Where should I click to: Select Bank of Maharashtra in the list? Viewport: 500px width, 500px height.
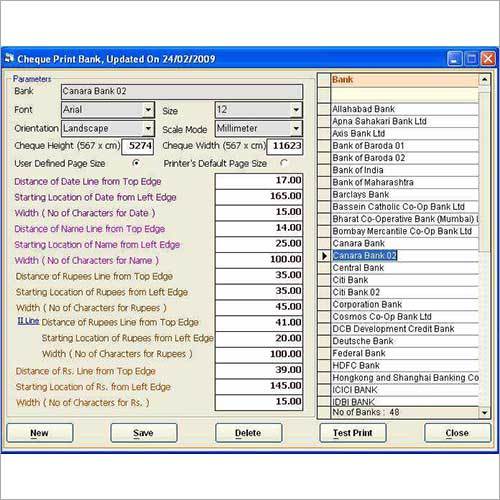click(x=405, y=182)
